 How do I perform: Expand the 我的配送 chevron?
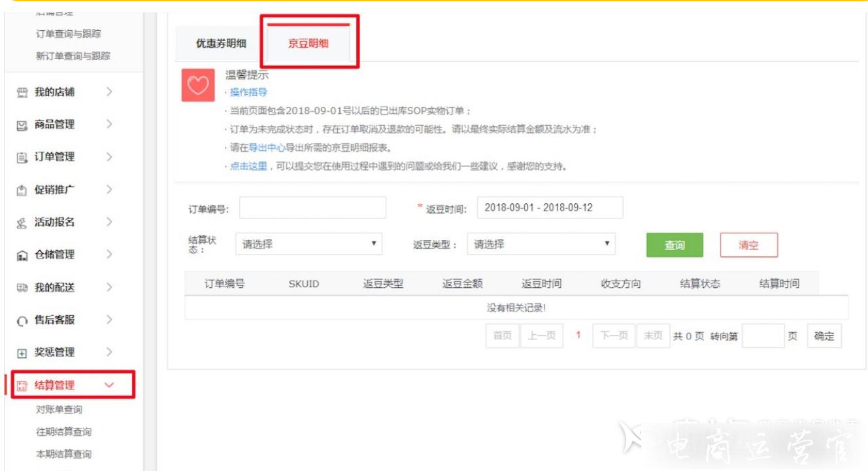tap(109, 287)
